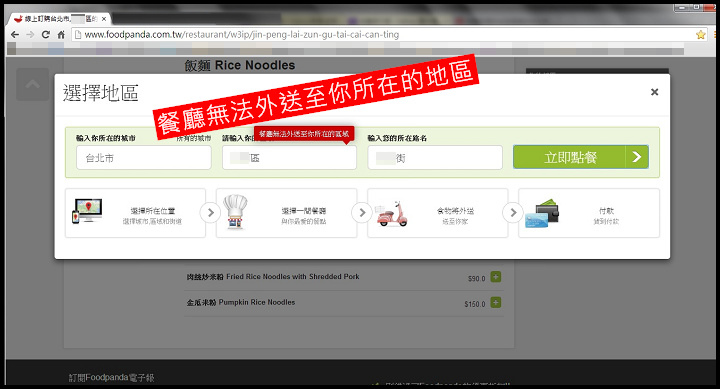Go back using browser back arrow
The image size is (720, 389).
coord(15,34)
